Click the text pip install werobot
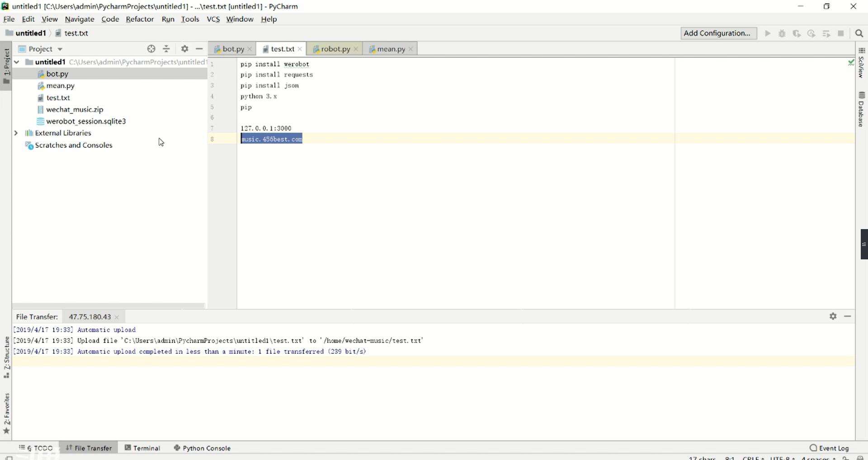868x460 pixels. (275, 64)
